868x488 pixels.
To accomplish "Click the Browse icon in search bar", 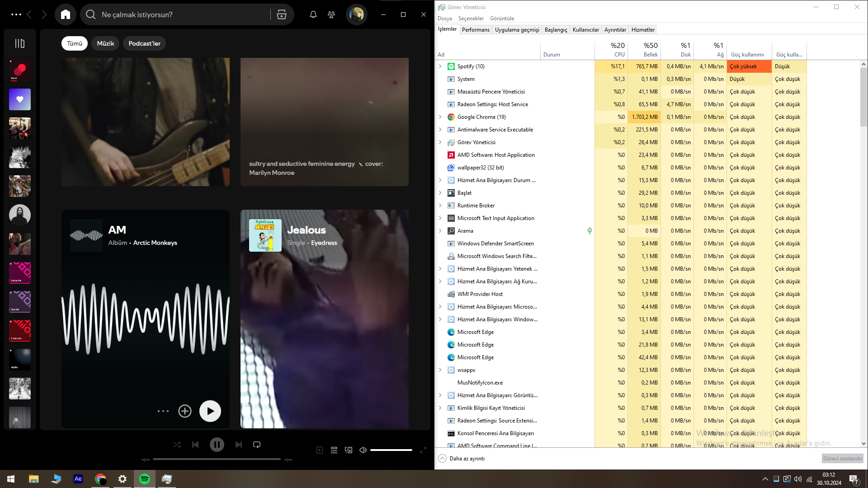I will [282, 14].
